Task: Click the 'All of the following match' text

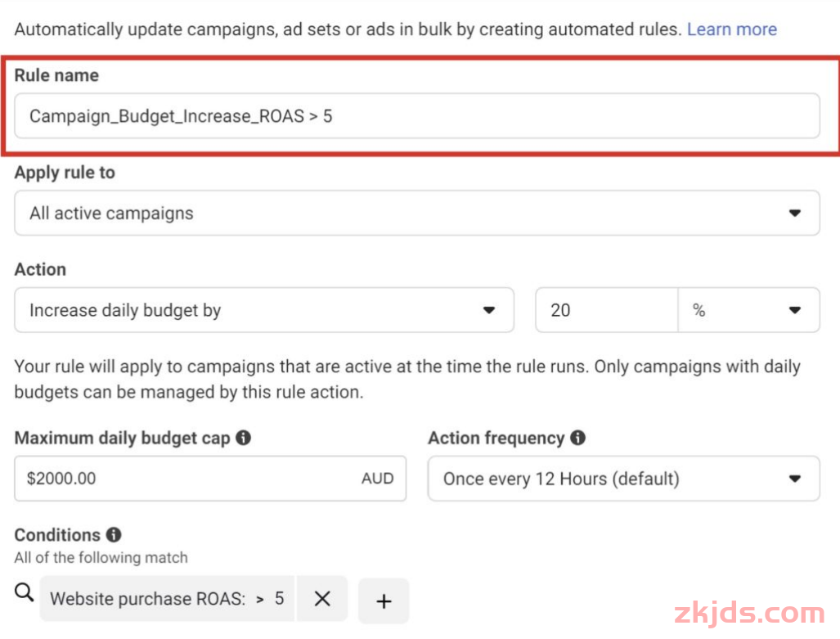Action: (101, 558)
